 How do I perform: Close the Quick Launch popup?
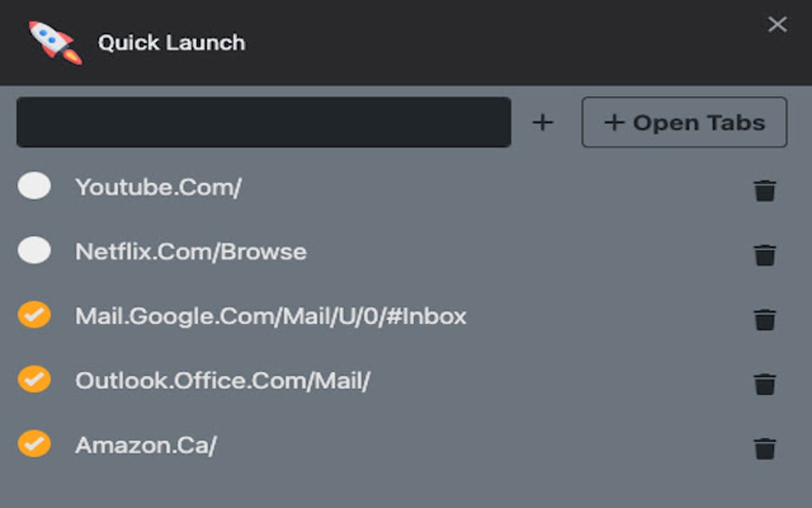pos(777,24)
